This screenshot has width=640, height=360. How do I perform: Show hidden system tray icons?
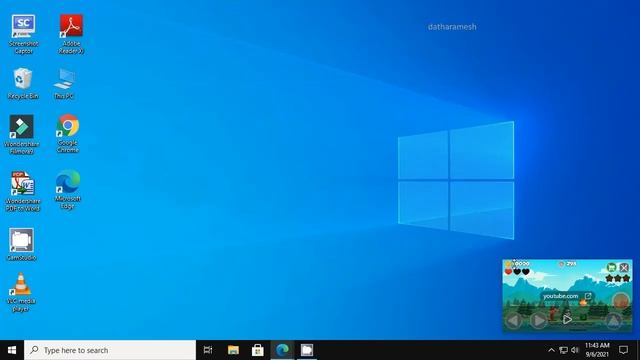tap(551, 350)
